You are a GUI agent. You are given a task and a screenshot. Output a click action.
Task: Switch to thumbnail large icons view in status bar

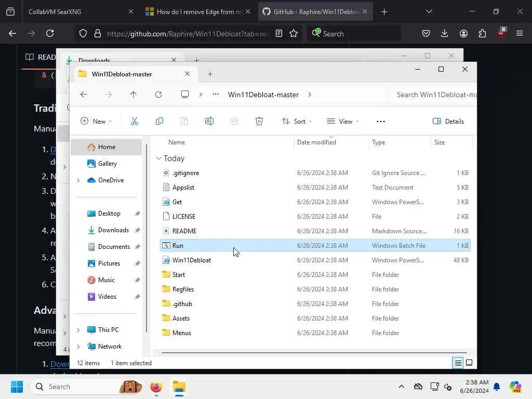click(469, 363)
